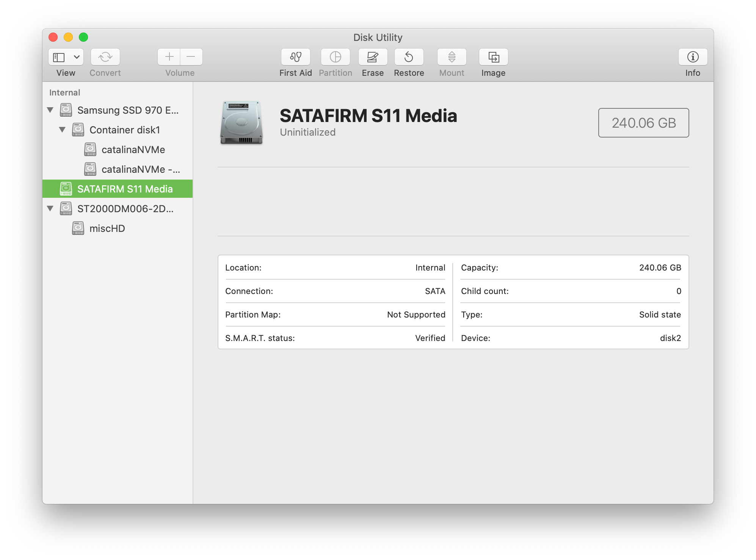Select SATAFIRM S11 Media in sidebar

tap(125, 189)
